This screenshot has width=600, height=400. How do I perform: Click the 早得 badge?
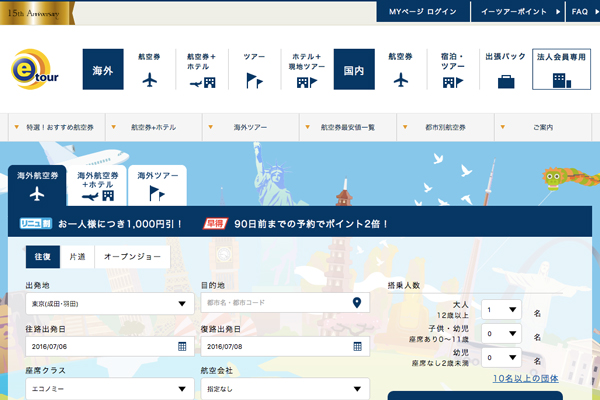coord(215,224)
